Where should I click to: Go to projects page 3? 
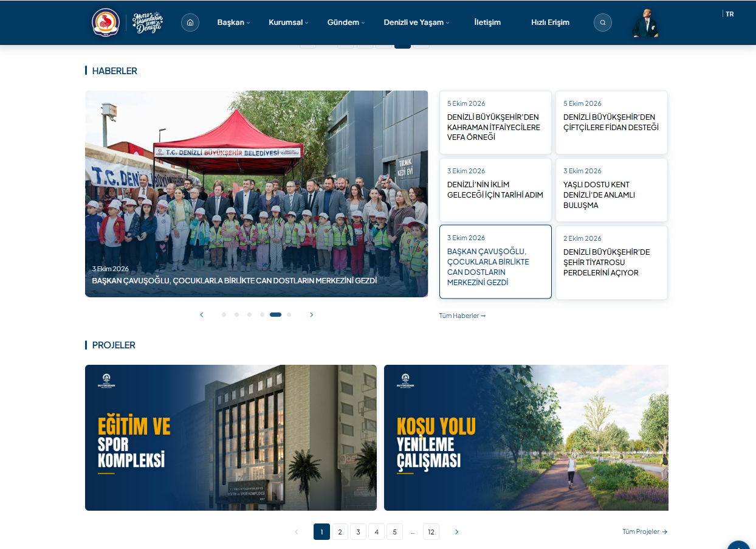(x=358, y=532)
